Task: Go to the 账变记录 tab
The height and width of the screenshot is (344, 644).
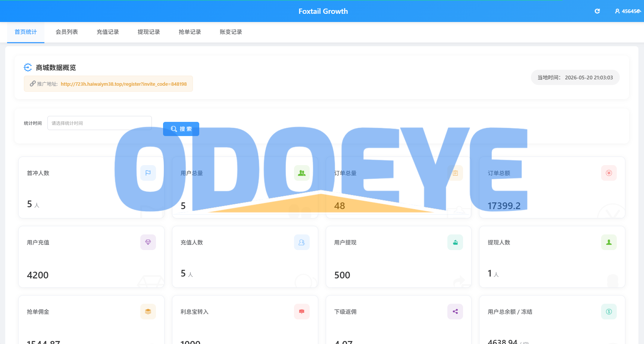Action: 231,32
